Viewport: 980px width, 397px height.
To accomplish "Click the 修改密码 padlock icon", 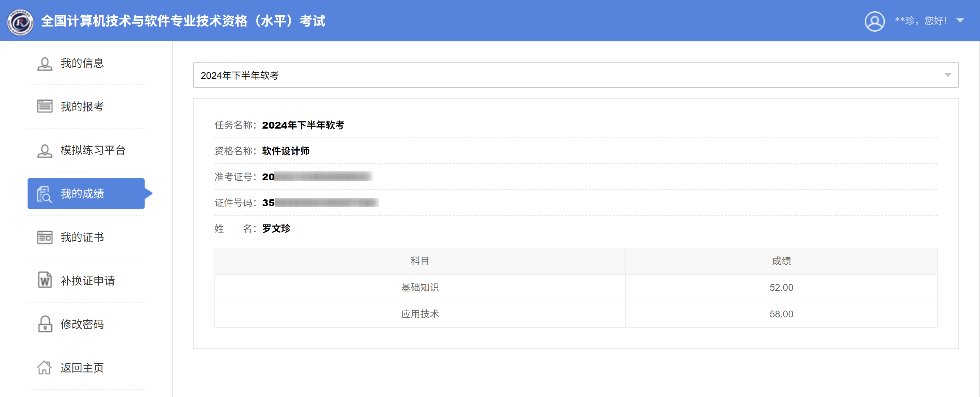I will (45, 324).
